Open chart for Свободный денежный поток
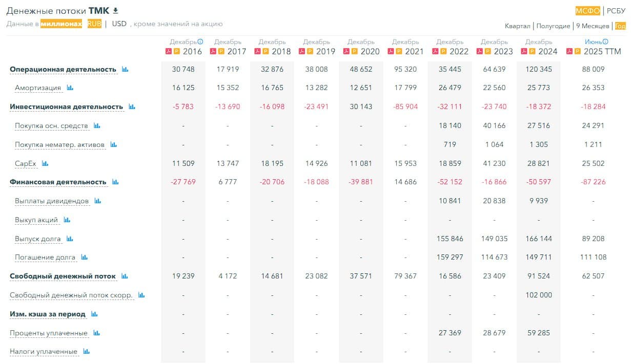Viewport: 631px width, 364px height. click(125, 276)
